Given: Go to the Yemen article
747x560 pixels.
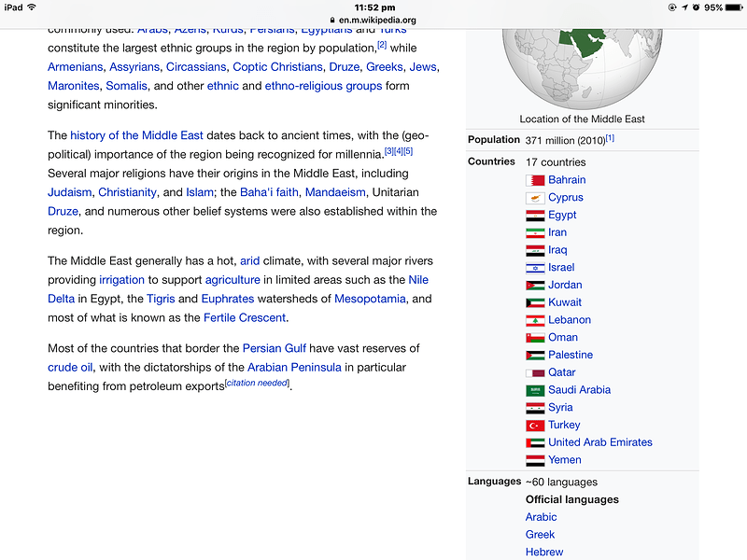Looking at the screenshot, I should click(x=565, y=460).
